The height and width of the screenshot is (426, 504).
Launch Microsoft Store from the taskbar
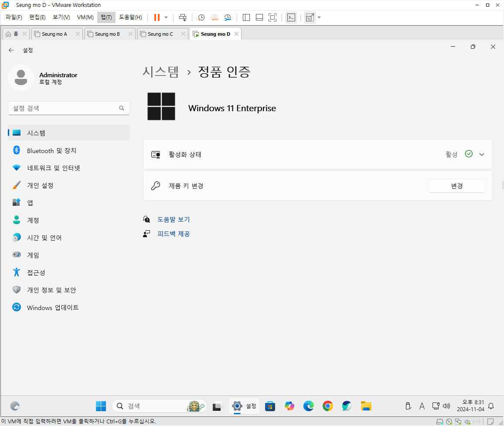point(270,406)
